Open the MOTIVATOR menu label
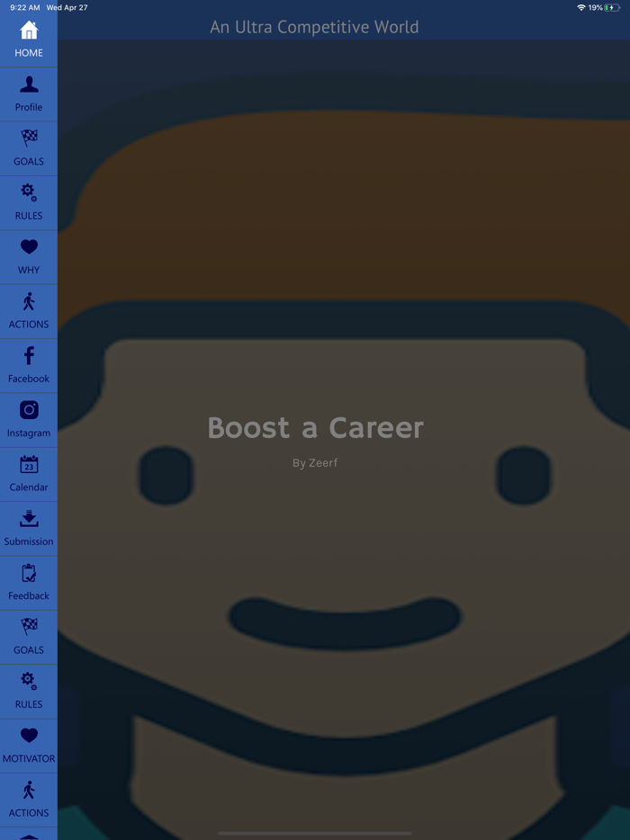Screen dimensions: 630x840 [29, 758]
